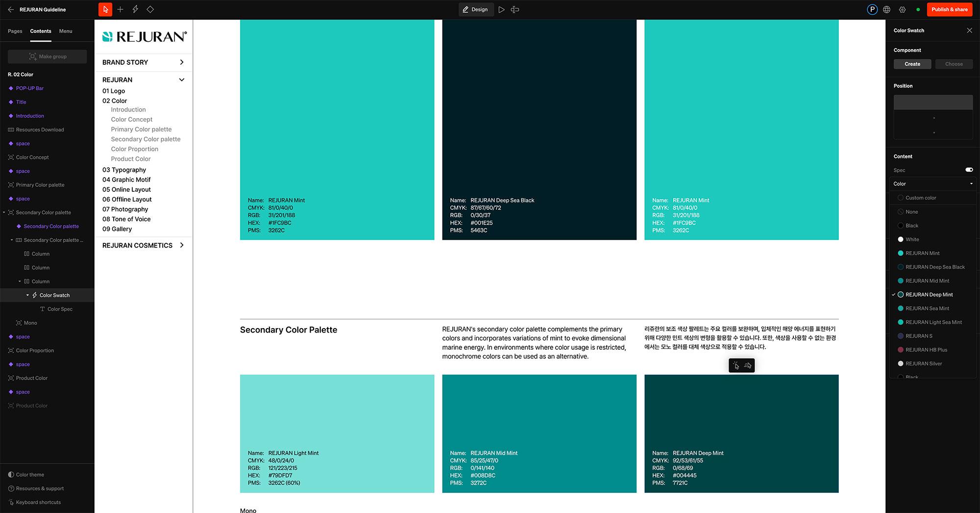This screenshot has height=513, width=980.
Task: Close the Color Swatch panel
Action: point(969,30)
